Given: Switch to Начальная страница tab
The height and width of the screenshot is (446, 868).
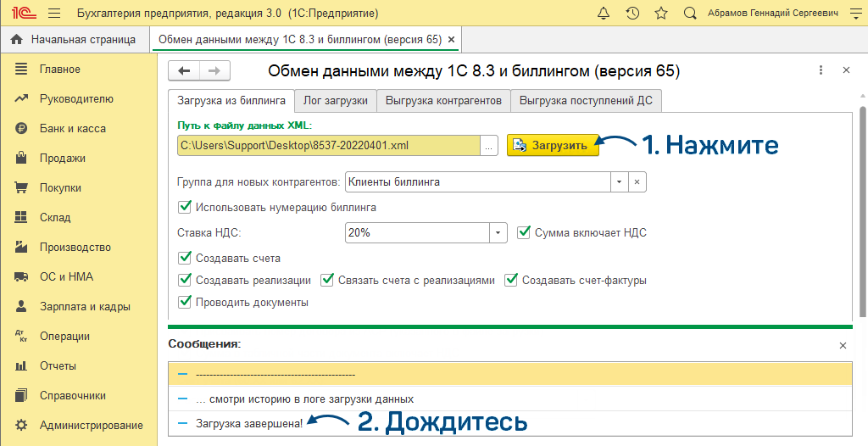Looking at the screenshot, I should click(75, 40).
